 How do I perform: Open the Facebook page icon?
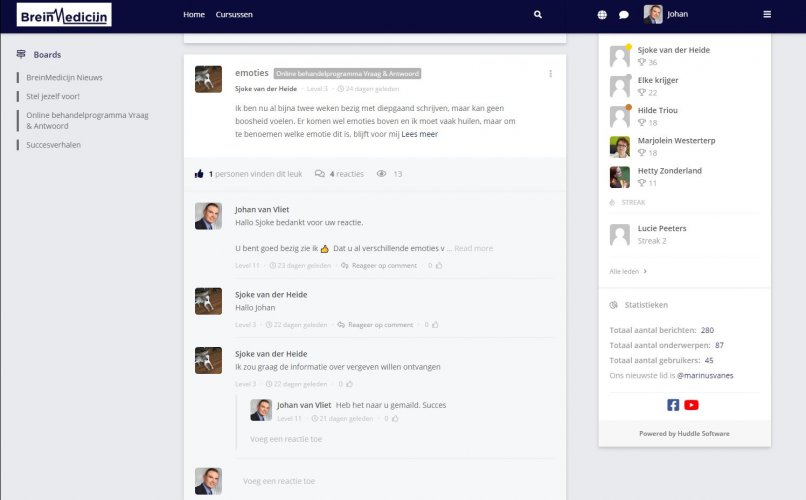[673, 405]
